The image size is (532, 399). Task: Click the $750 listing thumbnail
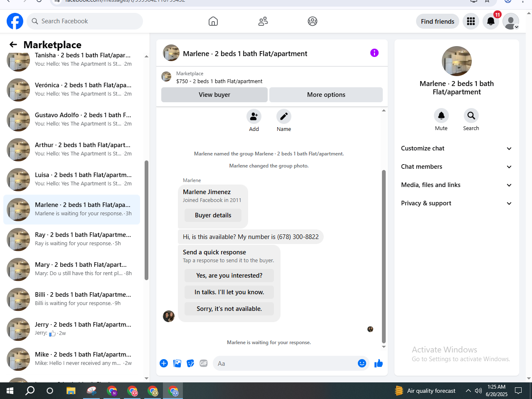click(x=166, y=76)
